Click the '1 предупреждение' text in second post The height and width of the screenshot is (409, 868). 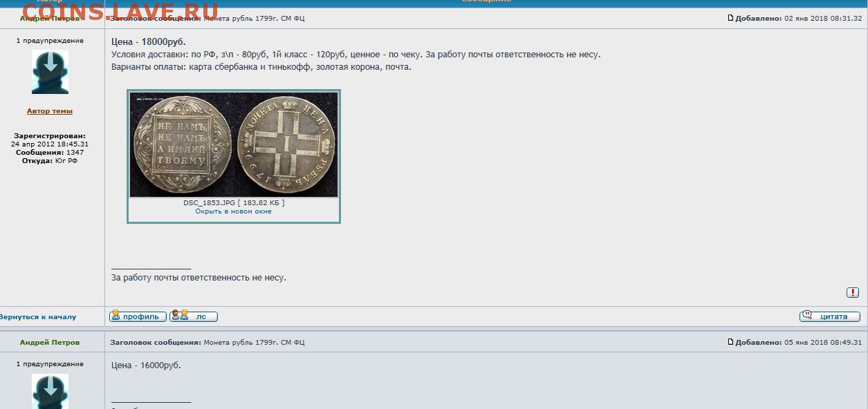50,364
